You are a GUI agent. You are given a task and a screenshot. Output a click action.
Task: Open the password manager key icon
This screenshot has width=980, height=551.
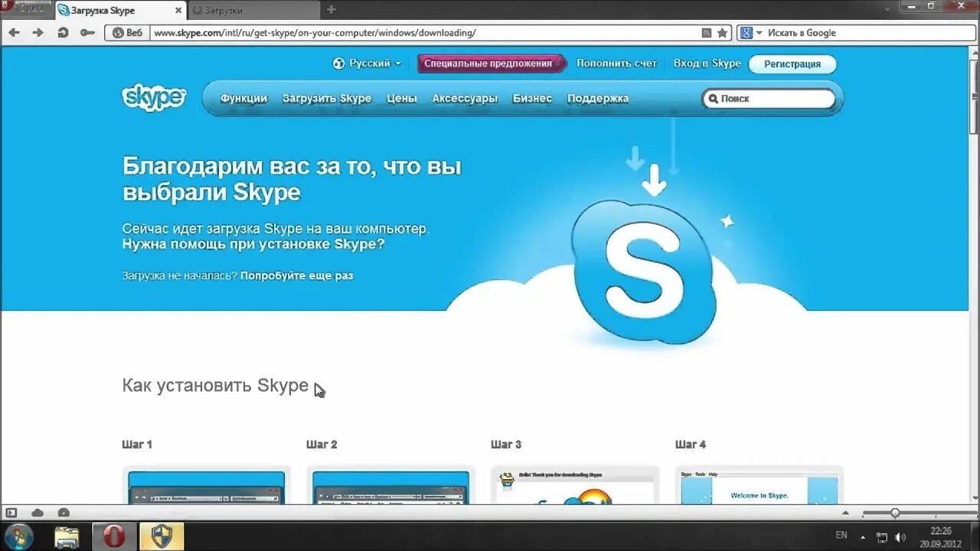[87, 33]
